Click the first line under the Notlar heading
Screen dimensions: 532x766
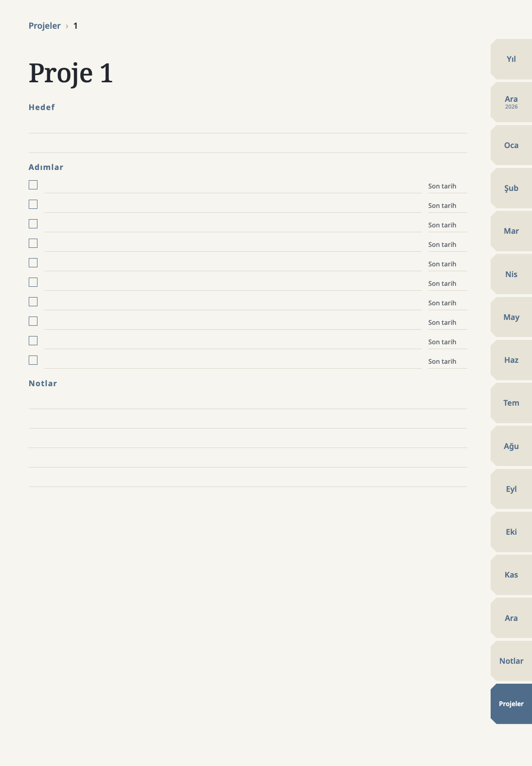248,400
